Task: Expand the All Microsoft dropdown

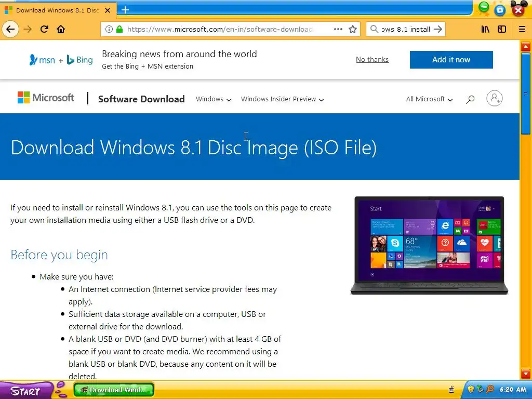Action: click(x=429, y=99)
